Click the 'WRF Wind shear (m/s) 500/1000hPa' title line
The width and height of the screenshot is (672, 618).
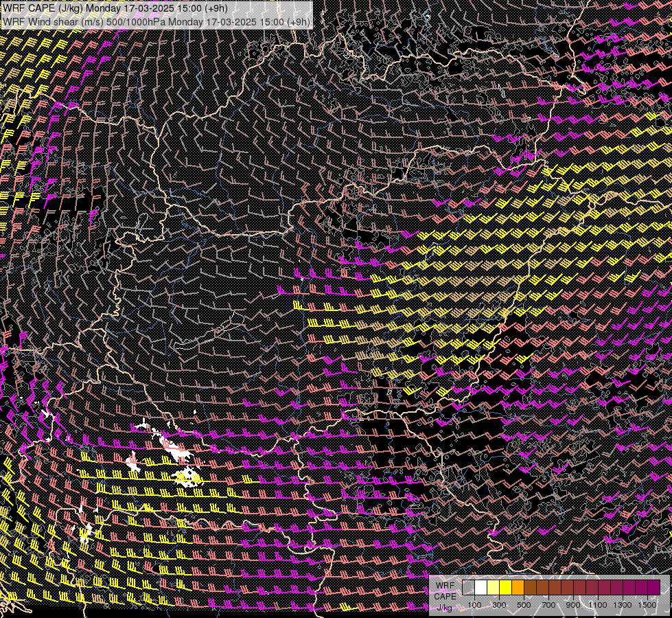157,22
